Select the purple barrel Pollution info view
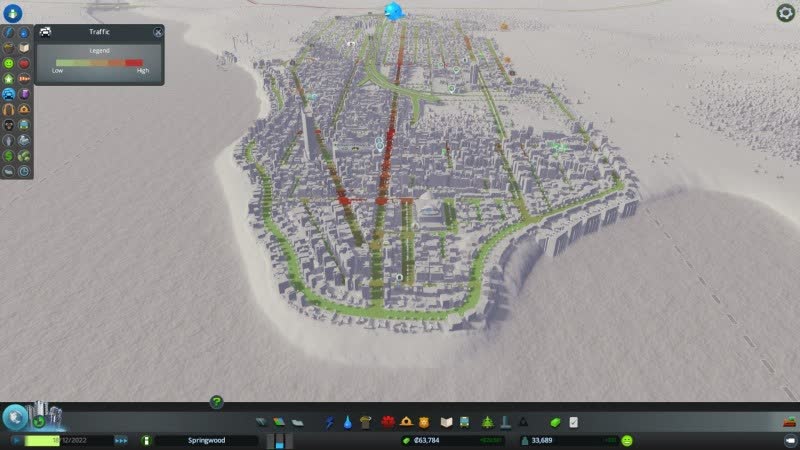Screen dimensions: 800x450 click(x=24, y=94)
